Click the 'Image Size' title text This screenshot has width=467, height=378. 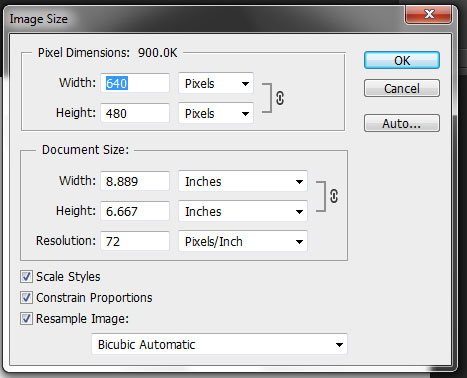click(38, 19)
